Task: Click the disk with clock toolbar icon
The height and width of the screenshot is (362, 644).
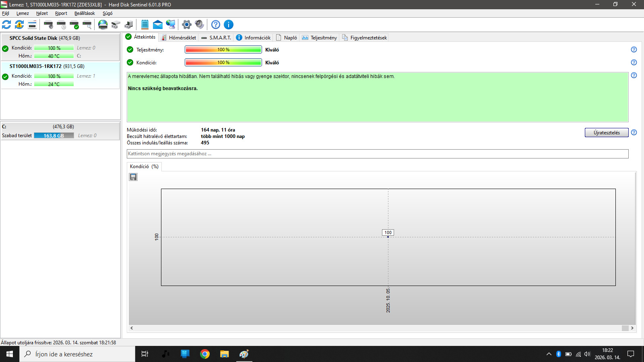Action: [x=61, y=25]
